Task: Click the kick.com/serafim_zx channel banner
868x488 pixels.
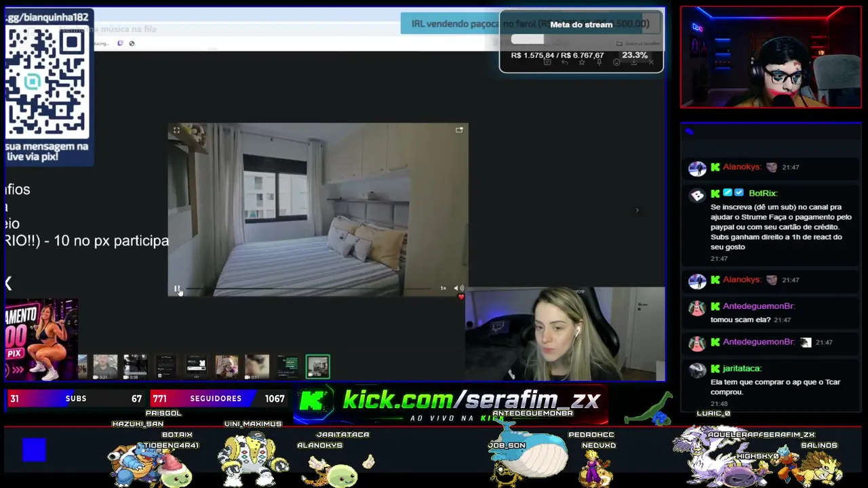Action: [451, 404]
